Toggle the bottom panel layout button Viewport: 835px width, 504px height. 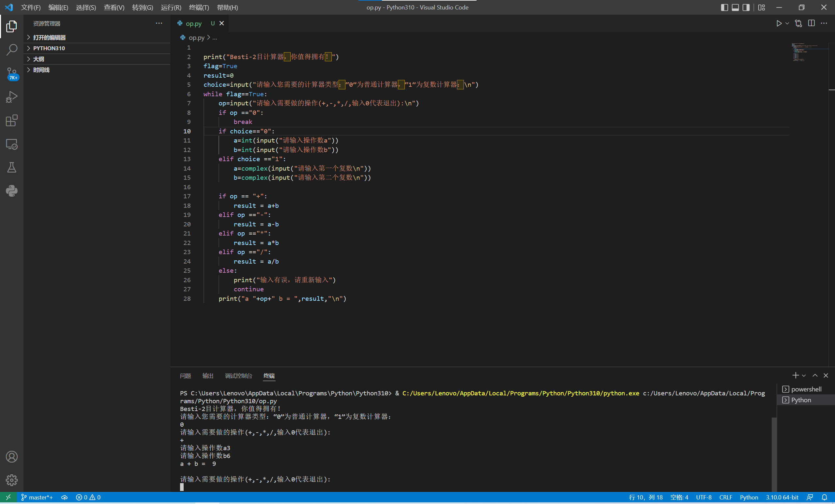[x=735, y=8]
